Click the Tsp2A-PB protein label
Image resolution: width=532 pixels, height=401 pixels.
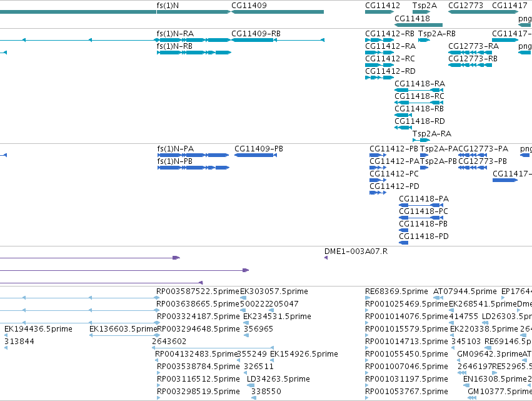(x=438, y=161)
